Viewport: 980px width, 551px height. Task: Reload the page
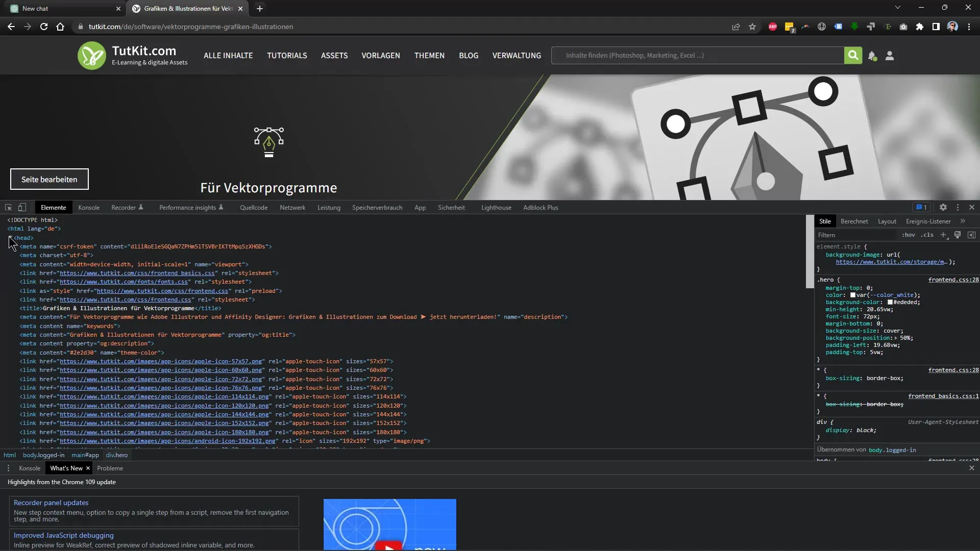tap(44, 27)
